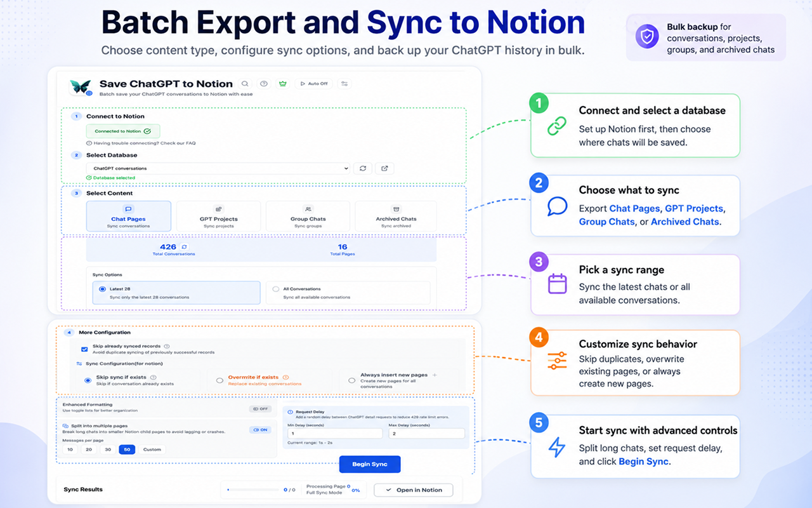812x508 pixels.
Task: Toggle the Auto Off button
Action: [x=314, y=84]
